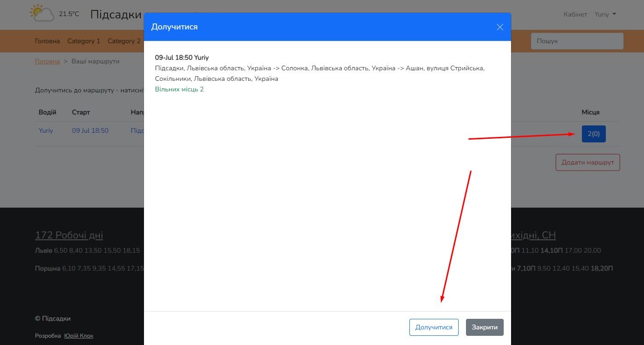The image size is (644, 345).
Task: Click the Долучитися modal header title
Action: [x=174, y=27]
